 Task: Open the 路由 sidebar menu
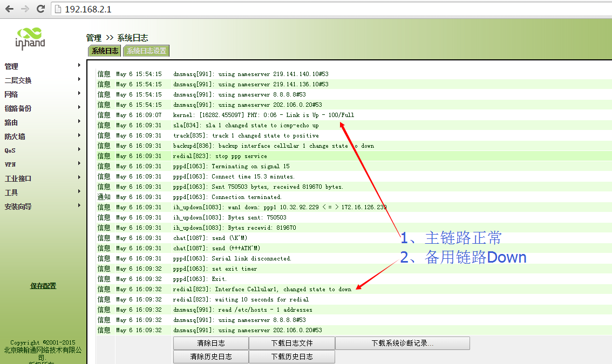click(x=12, y=122)
